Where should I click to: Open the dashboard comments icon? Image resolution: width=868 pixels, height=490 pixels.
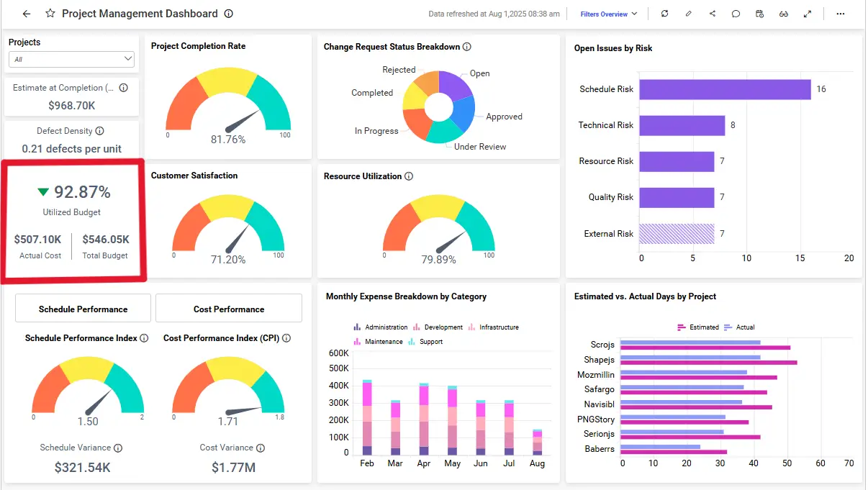point(736,14)
